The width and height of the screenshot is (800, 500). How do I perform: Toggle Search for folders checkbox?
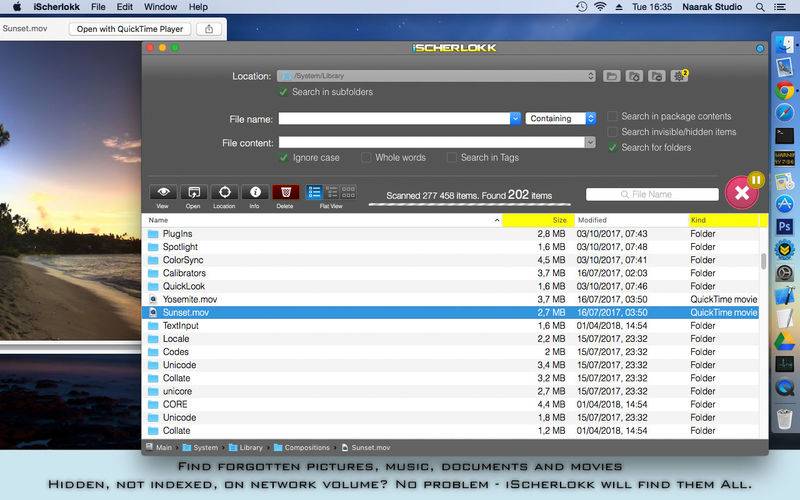point(612,147)
